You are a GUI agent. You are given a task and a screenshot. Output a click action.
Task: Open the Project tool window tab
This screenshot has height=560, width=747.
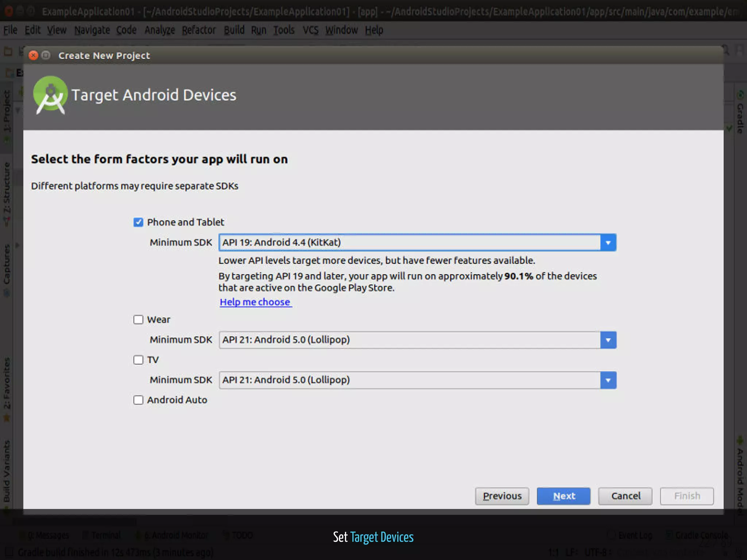7,117
